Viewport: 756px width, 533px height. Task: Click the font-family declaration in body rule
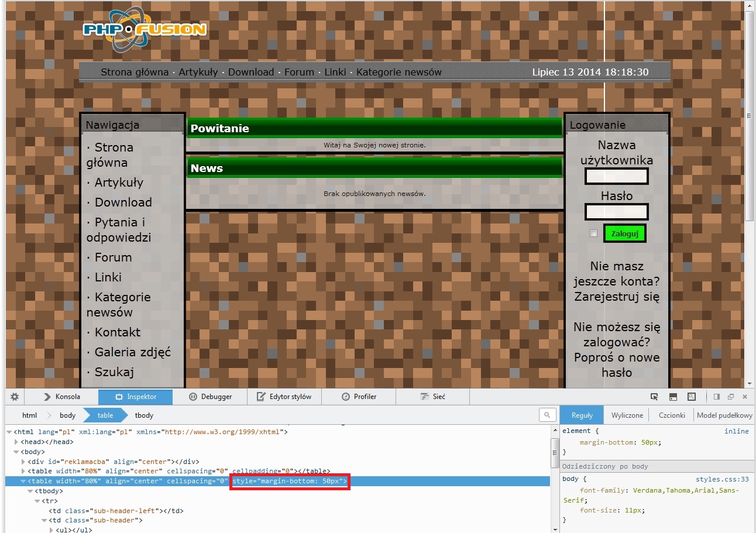point(651,495)
